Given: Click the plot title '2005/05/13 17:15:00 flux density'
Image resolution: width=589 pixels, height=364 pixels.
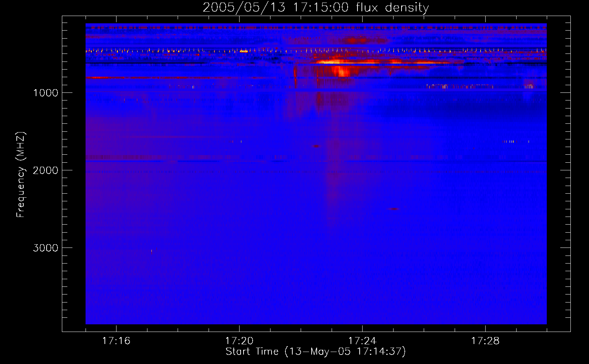Looking at the screenshot, I should pyautogui.click(x=316, y=8).
